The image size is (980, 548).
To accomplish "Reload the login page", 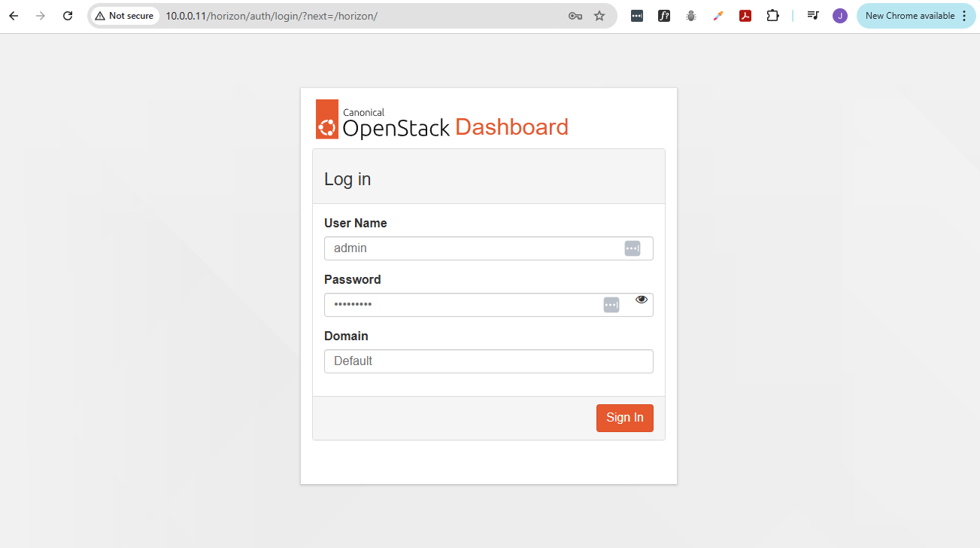I will point(68,16).
